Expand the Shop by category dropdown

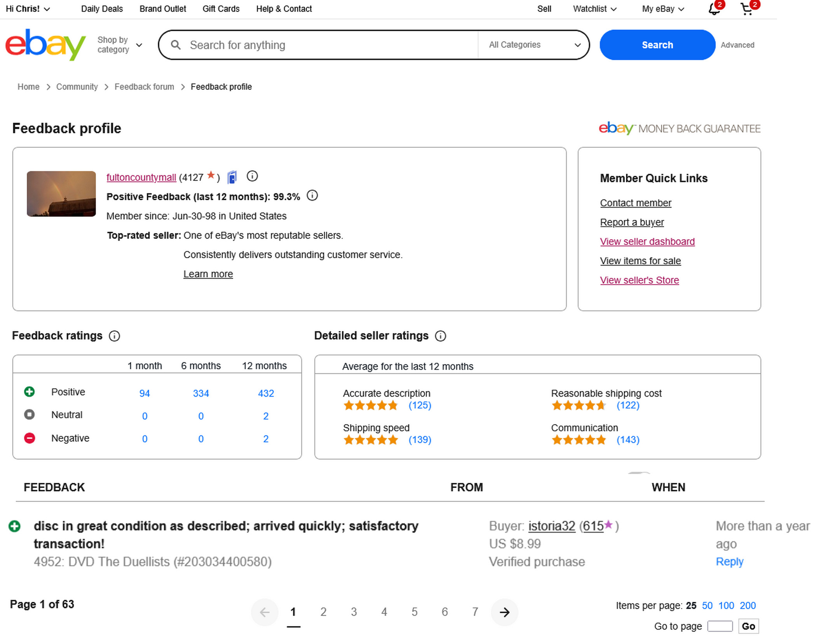pos(119,45)
